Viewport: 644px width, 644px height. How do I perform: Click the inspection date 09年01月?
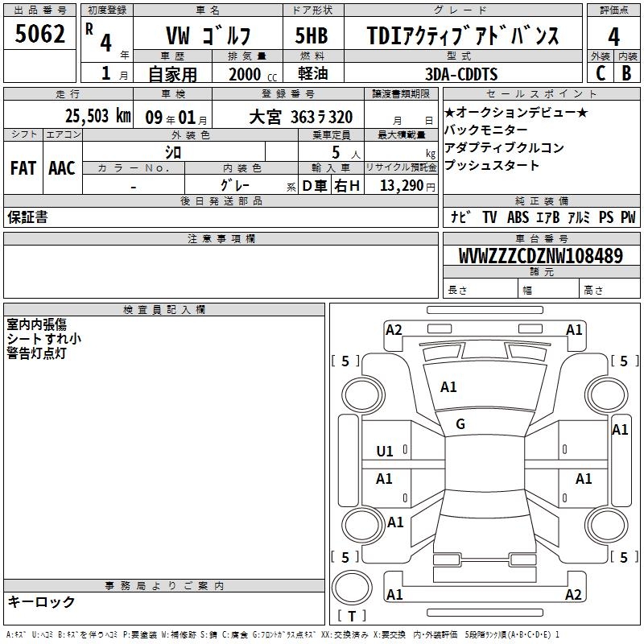tap(176, 118)
